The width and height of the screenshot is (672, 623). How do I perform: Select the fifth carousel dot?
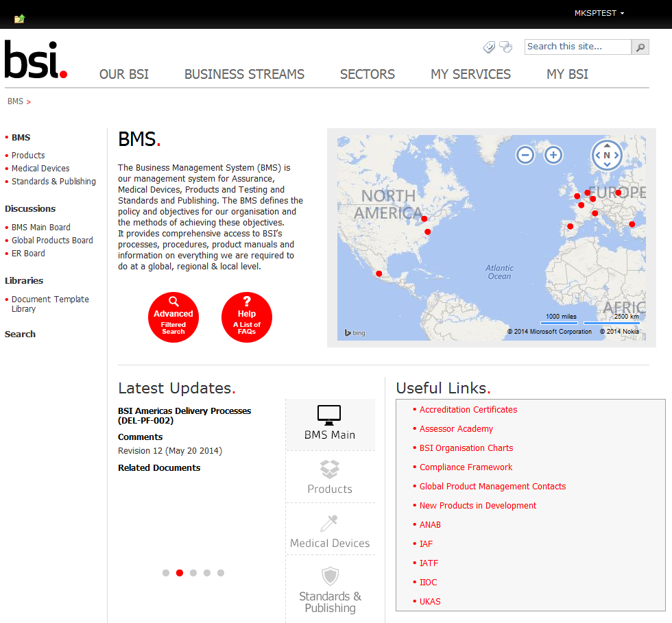[x=221, y=573]
